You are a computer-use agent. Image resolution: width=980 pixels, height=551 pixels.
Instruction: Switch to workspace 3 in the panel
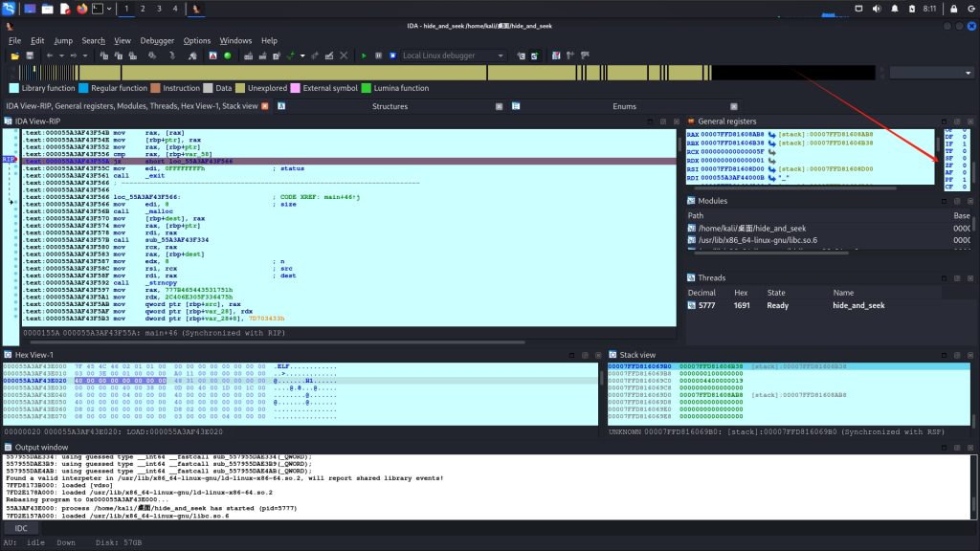click(x=159, y=9)
